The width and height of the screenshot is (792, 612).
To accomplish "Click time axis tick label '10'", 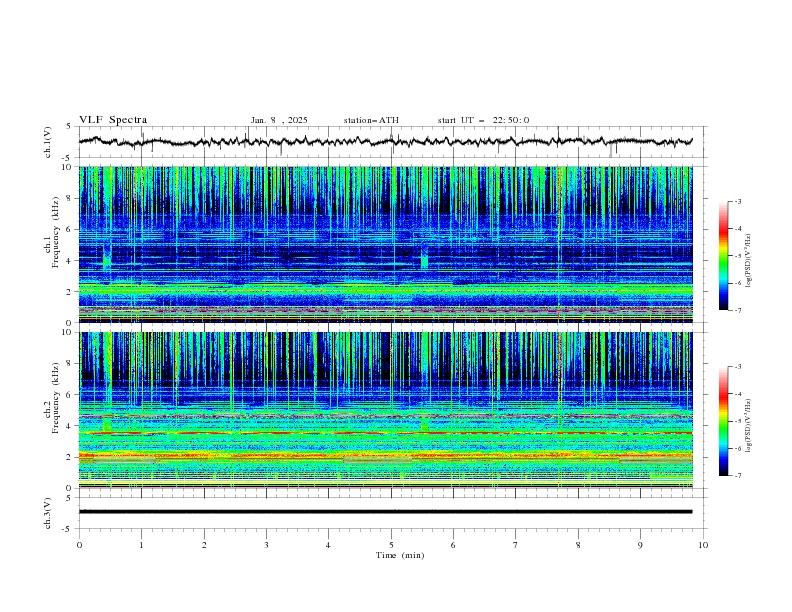I will (703, 545).
